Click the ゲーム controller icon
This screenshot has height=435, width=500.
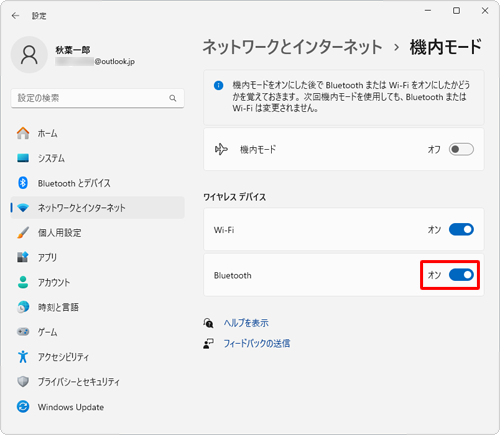(23, 332)
